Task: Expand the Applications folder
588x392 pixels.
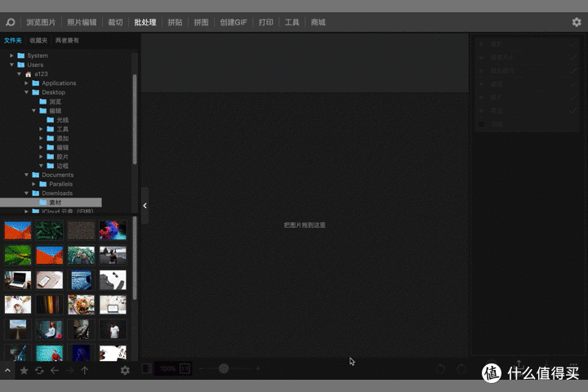Action: (x=26, y=83)
